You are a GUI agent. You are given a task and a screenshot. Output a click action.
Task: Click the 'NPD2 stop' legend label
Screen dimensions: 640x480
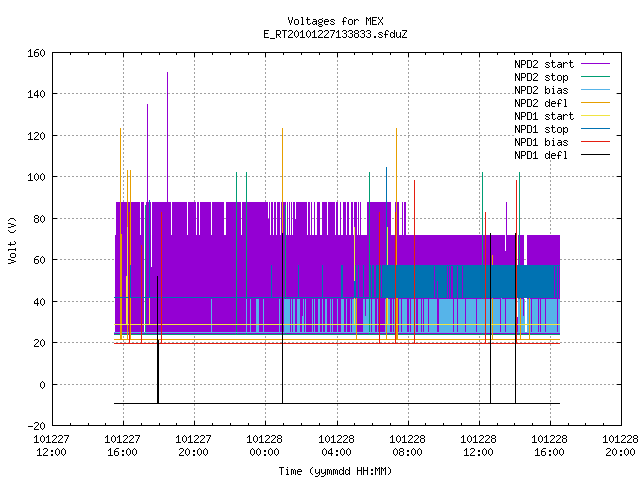[541, 77]
